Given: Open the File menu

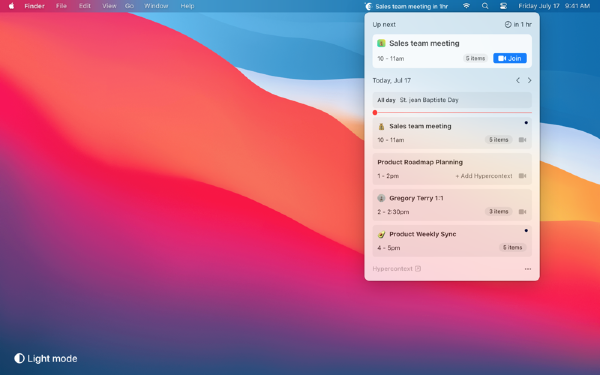Looking at the screenshot, I should 61,6.
